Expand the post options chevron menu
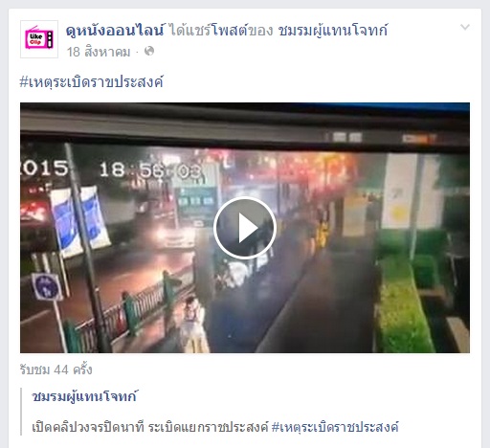Viewport: 490px width, 448px height. (465, 27)
